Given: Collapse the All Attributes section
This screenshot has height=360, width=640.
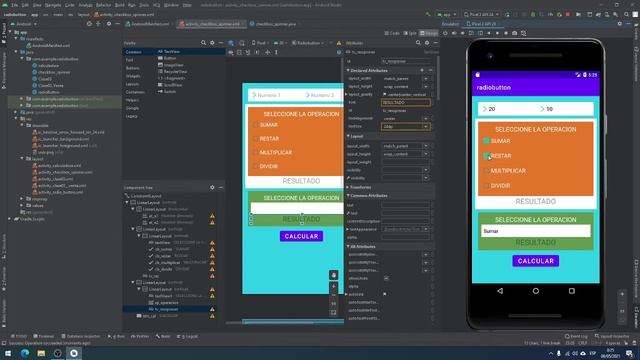Looking at the screenshot, I should 348,247.
